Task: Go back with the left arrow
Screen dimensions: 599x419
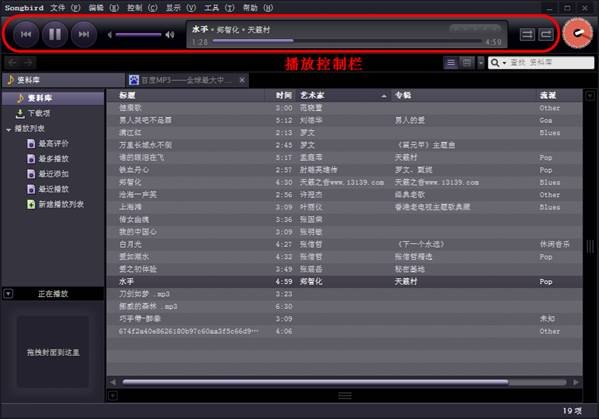Action: [12, 62]
